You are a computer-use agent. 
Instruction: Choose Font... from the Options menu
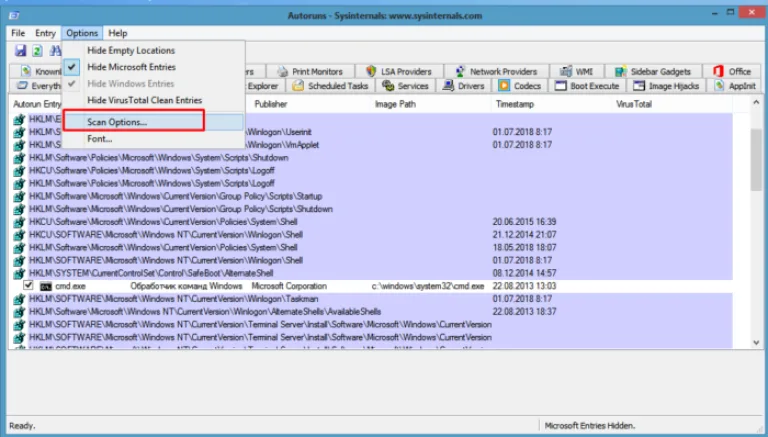click(153, 139)
